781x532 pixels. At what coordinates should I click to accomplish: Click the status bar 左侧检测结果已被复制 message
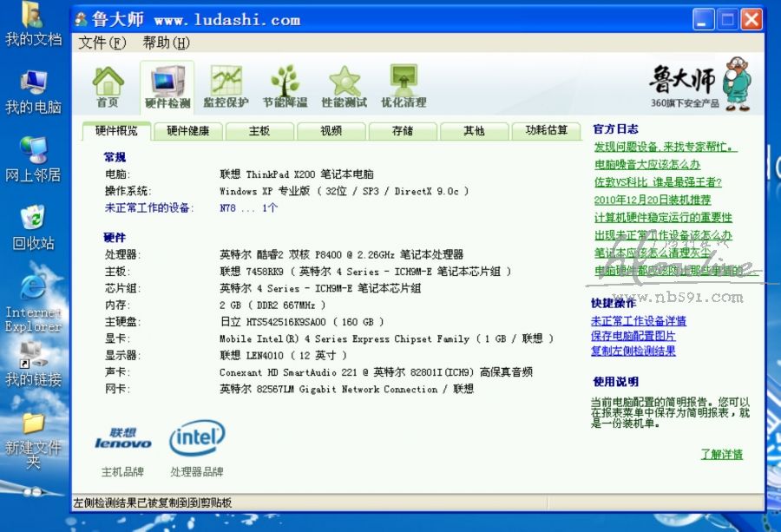tap(153, 502)
